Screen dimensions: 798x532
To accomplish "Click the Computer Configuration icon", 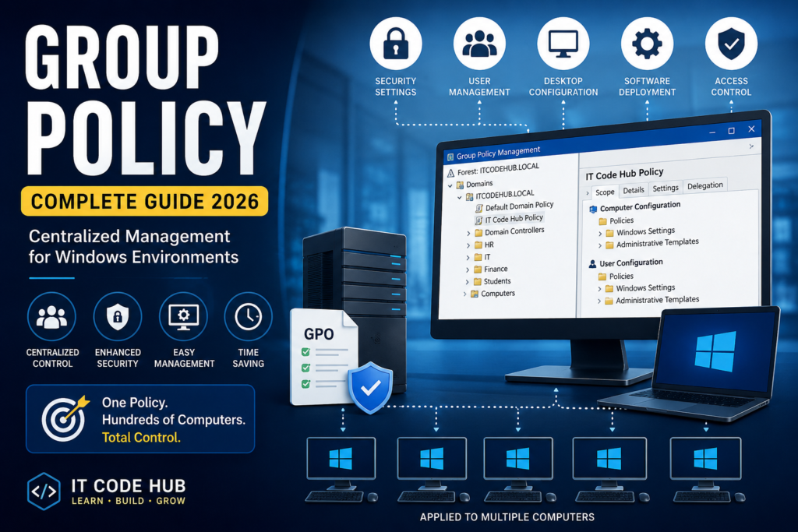I will click(x=593, y=209).
